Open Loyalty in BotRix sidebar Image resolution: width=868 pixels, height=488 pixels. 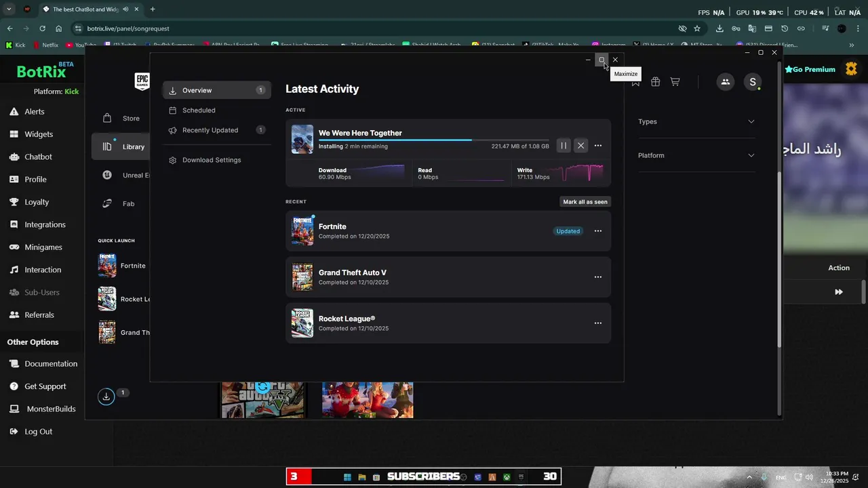(37, 202)
